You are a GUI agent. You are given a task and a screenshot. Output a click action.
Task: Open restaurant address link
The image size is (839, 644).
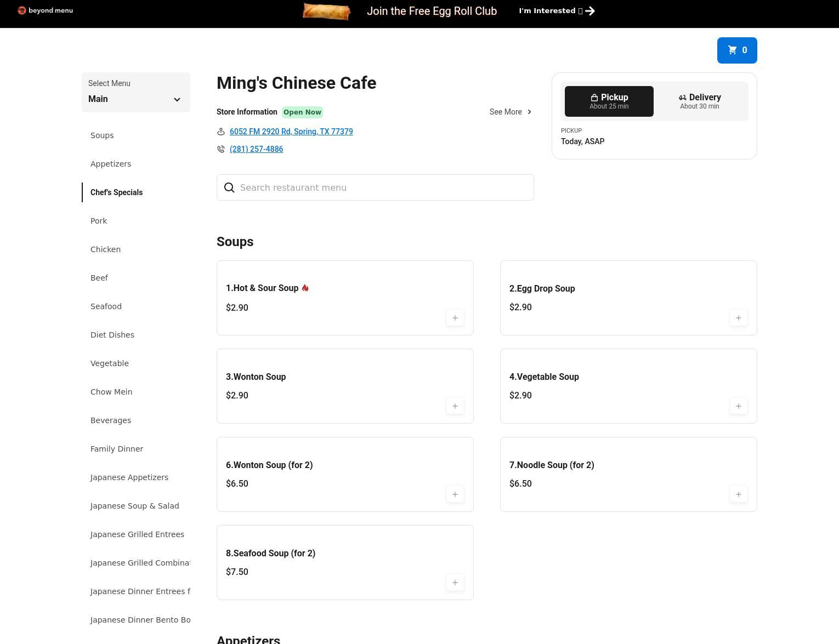coord(291,132)
